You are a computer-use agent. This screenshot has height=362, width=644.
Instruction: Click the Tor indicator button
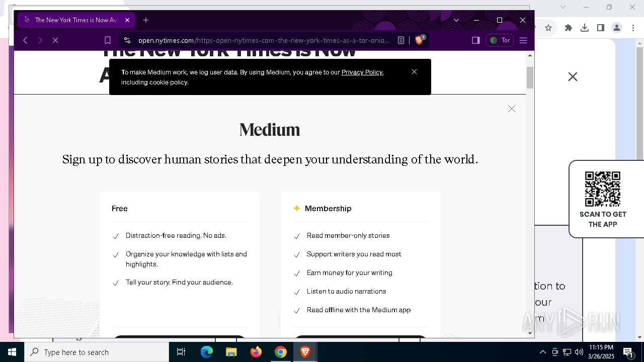point(500,40)
